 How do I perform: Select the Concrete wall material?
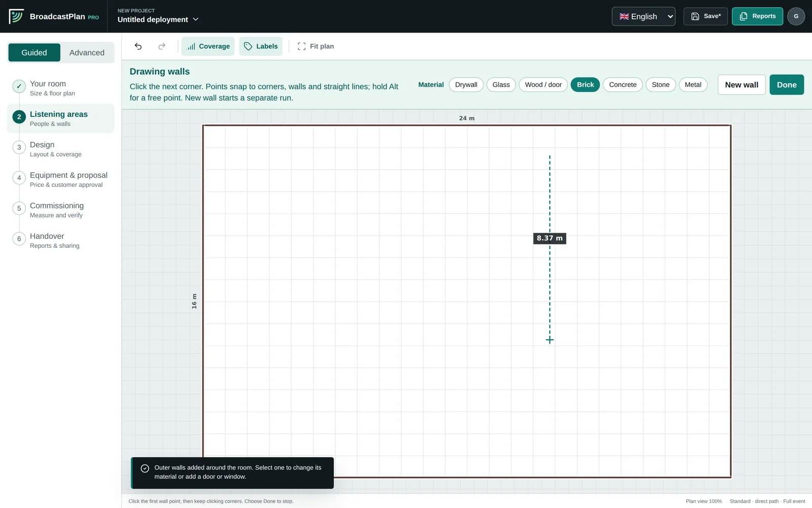point(623,85)
